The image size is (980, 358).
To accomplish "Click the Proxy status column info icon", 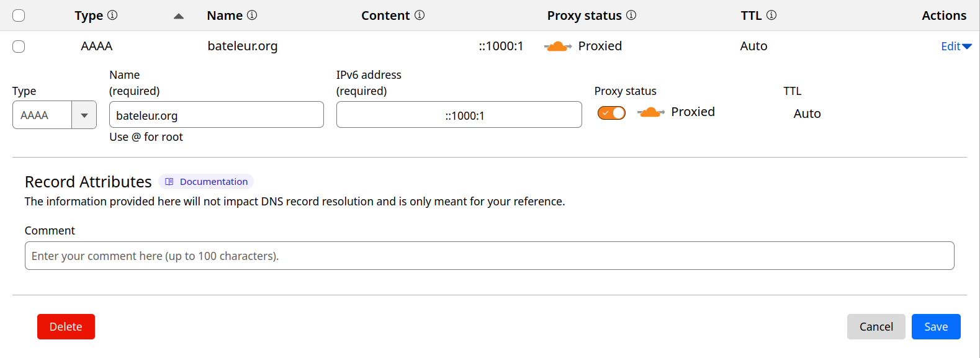I will 631,15.
